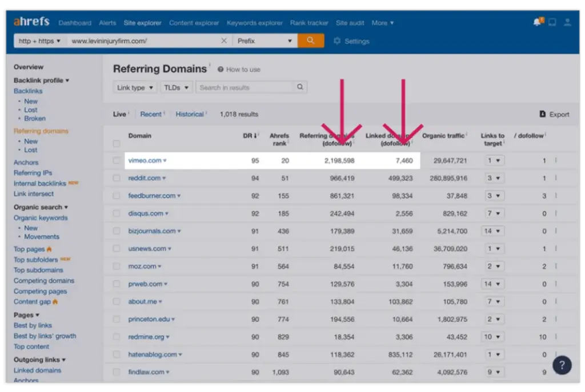Open Content explorer in top navigation
Screen dimensions: 585x392
(194, 23)
